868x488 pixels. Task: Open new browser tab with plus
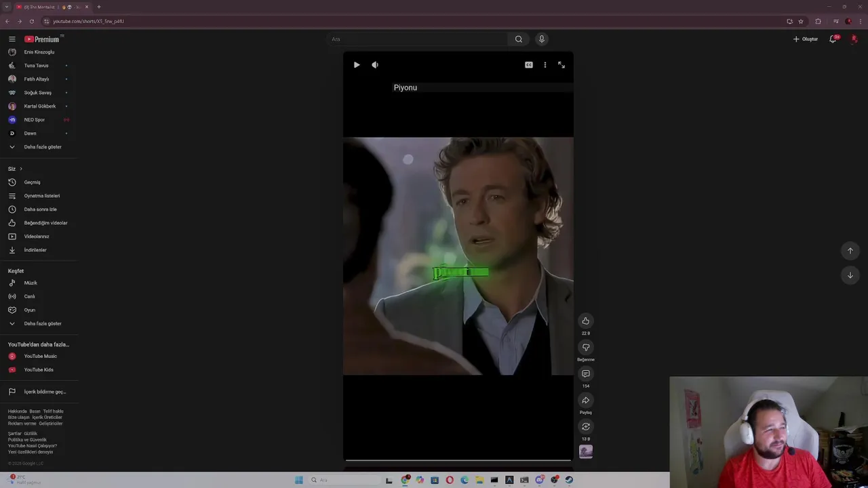(x=99, y=7)
